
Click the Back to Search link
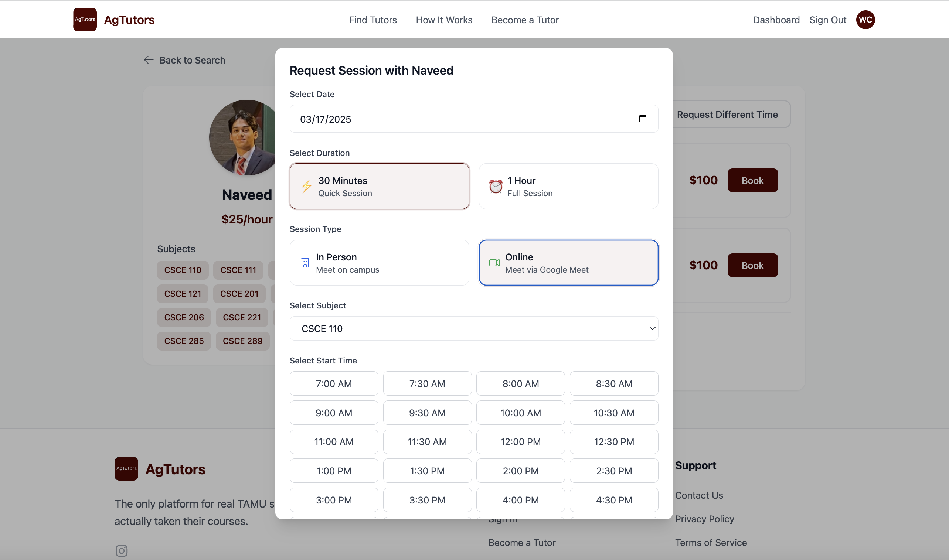(x=185, y=60)
